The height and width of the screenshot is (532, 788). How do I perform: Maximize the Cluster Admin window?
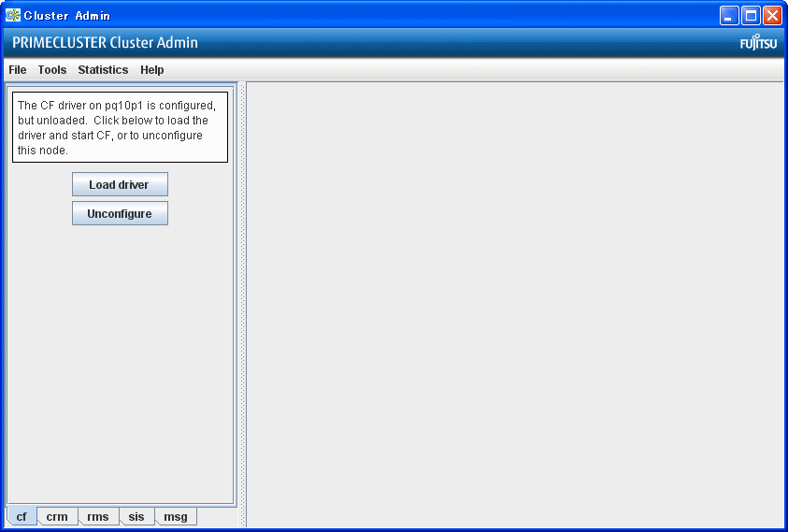coord(751,16)
